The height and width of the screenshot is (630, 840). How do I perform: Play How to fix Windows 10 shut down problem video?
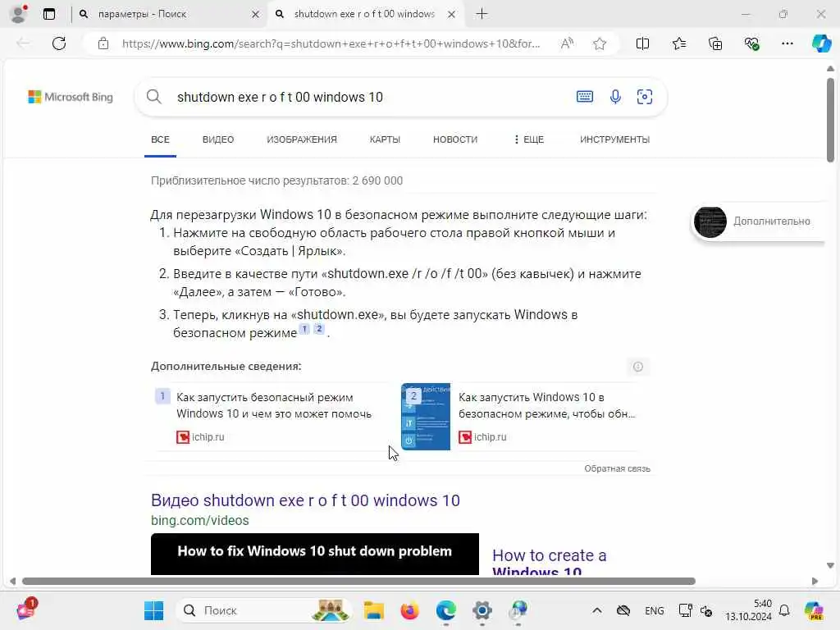314,554
